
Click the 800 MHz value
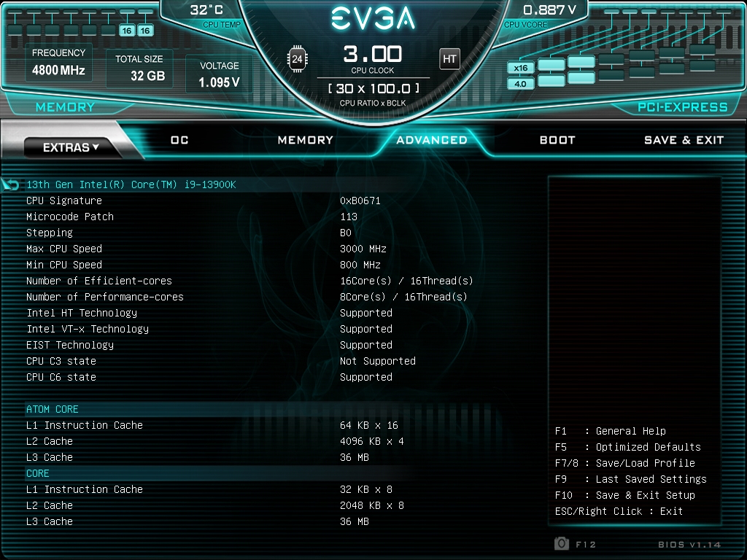[360, 265]
